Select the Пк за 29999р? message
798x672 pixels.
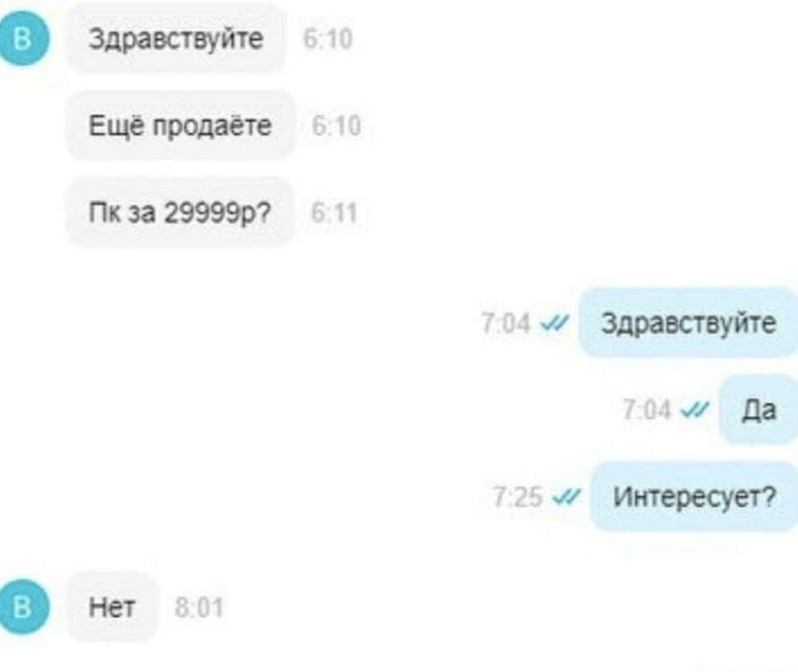(x=180, y=213)
